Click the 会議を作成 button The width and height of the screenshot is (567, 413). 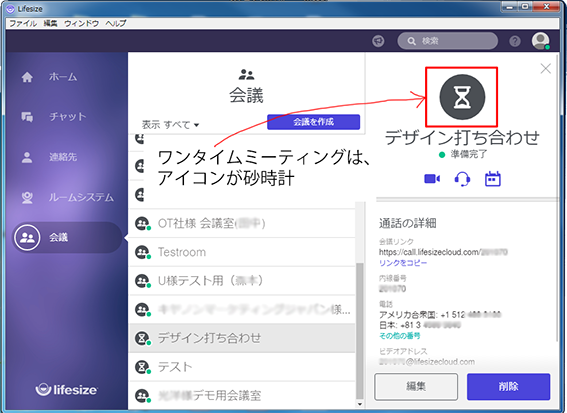[x=314, y=122]
